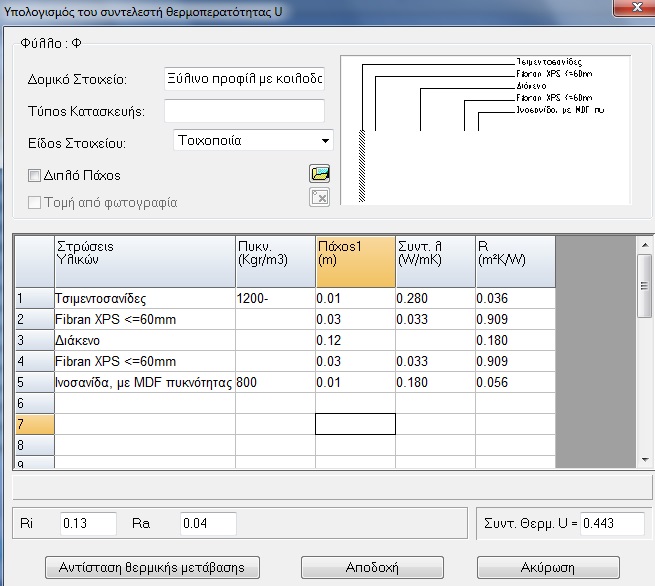
Task: Click the open folder icon
Action: click(319, 174)
